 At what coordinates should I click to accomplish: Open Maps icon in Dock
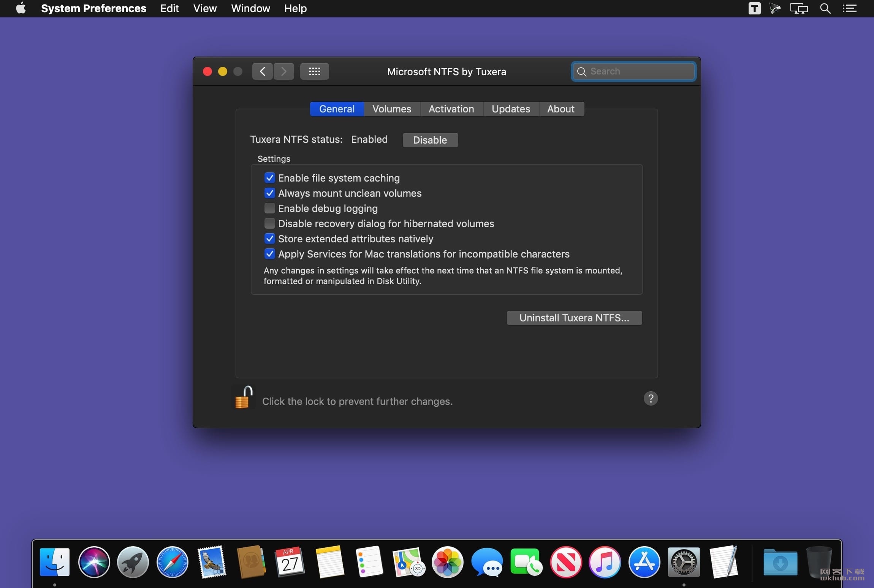pos(409,562)
